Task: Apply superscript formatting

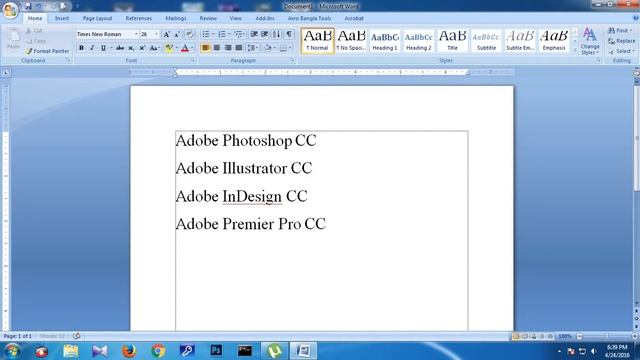Action: coord(142,48)
